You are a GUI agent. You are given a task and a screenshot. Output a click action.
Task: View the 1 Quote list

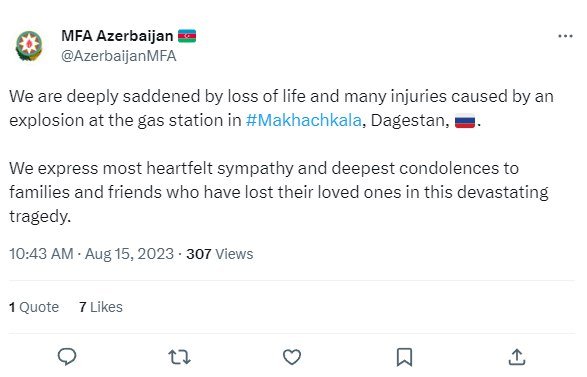pyautogui.click(x=34, y=307)
